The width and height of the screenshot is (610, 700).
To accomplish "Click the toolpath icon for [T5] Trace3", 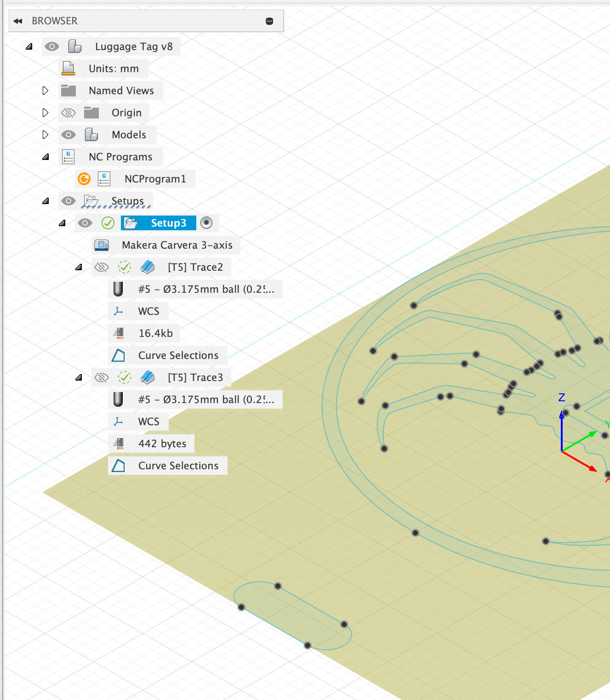I will tap(148, 377).
